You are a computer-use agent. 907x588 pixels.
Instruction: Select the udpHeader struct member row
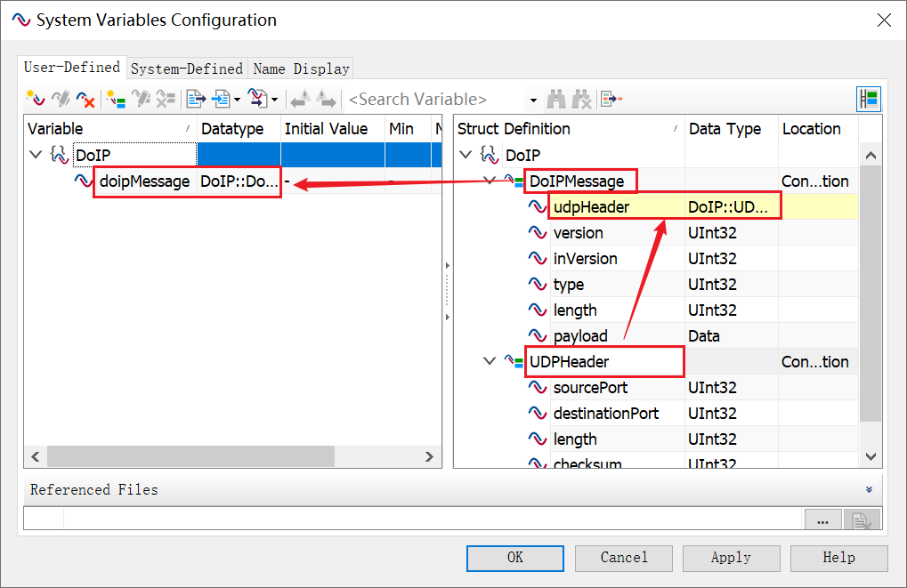coord(591,207)
